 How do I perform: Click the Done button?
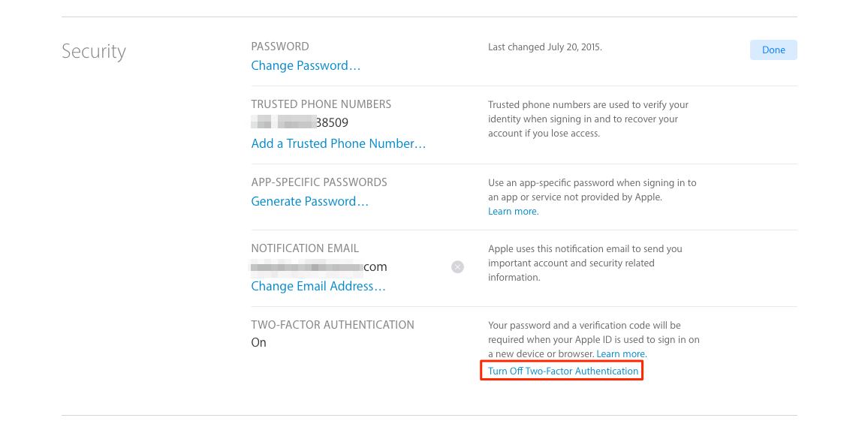click(773, 50)
